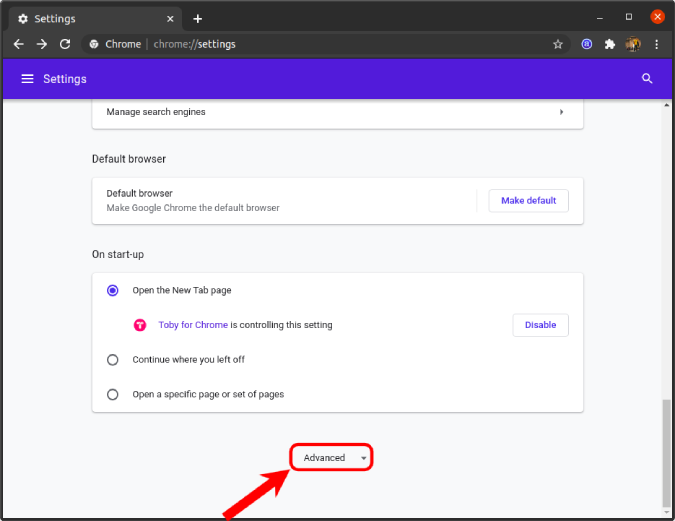Search settings with the magnifier icon
Screen dimensions: 675x521
(x=647, y=79)
